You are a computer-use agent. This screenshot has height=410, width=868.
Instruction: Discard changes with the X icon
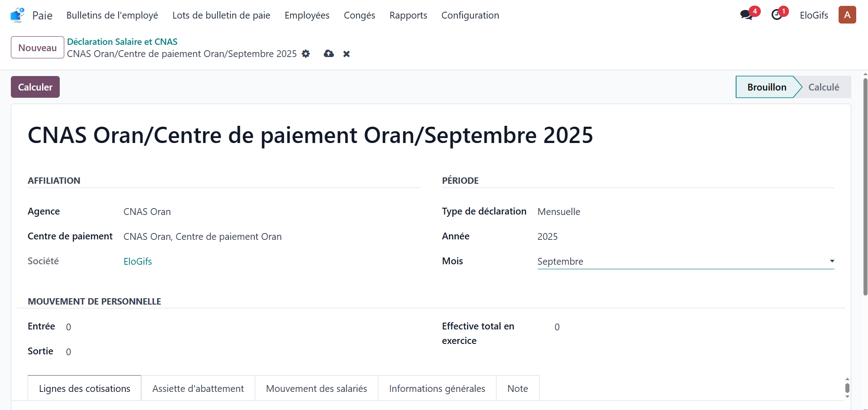[347, 54]
